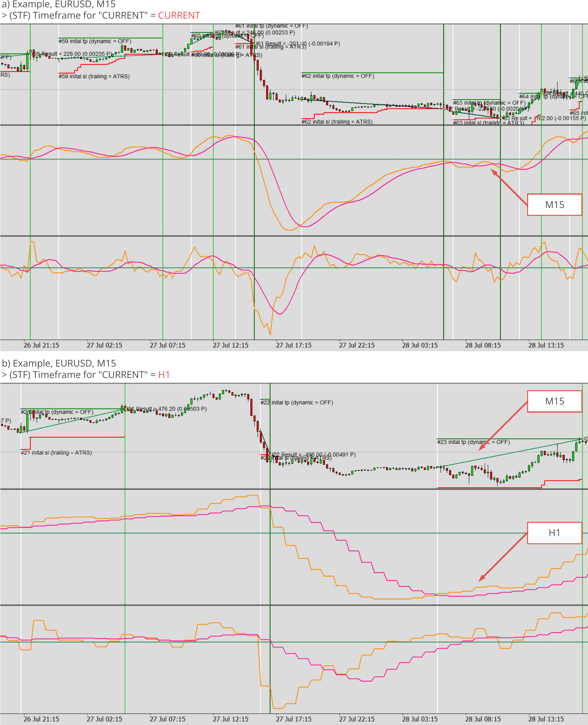Click "28 Jul 08:15" on chart a's time axis
Image resolution: width=588 pixels, height=725 pixels.
[x=483, y=345]
